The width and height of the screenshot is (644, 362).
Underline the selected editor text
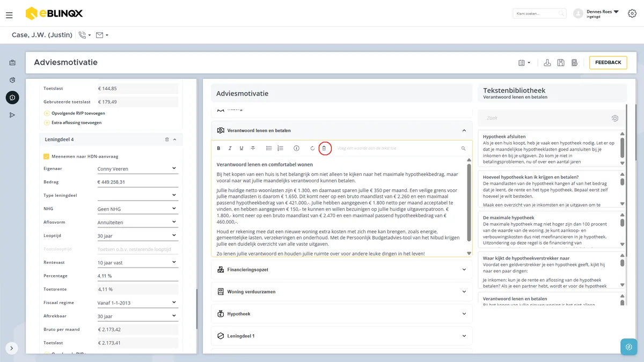[x=241, y=148]
